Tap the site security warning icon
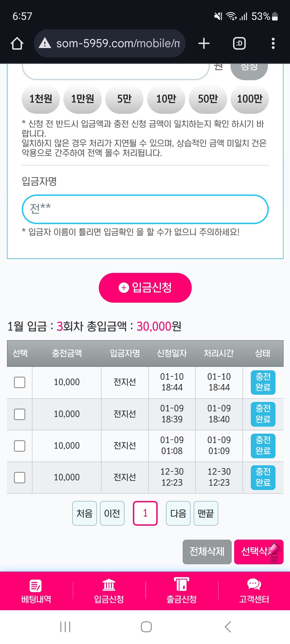 45,43
